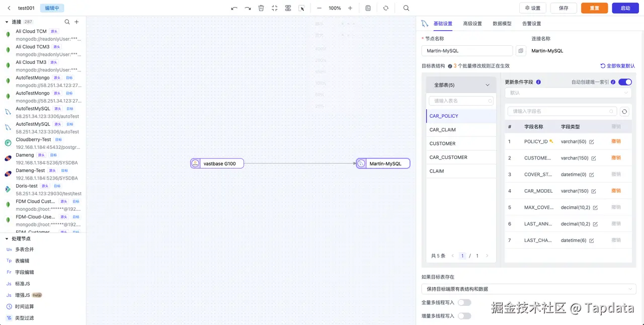
Task: Go back using the arrow beside test001
Action: tap(9, 8)
